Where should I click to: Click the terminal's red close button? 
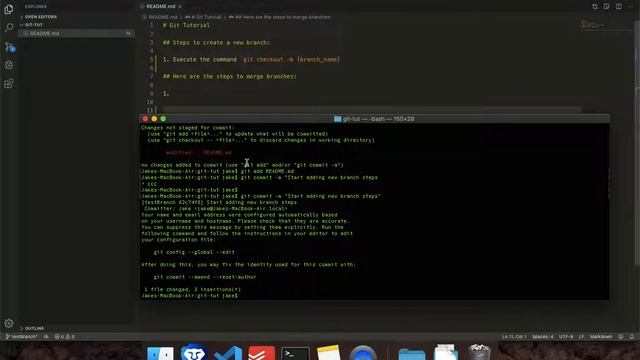point(145,119)
